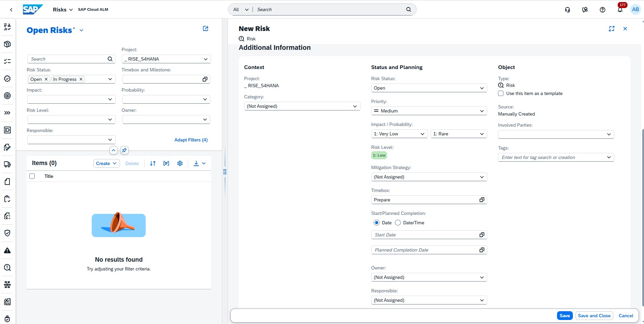Image resolution: width=644 pixels, height=324 pixels.
Task: Open the Category dropdown
Action: 302,106
